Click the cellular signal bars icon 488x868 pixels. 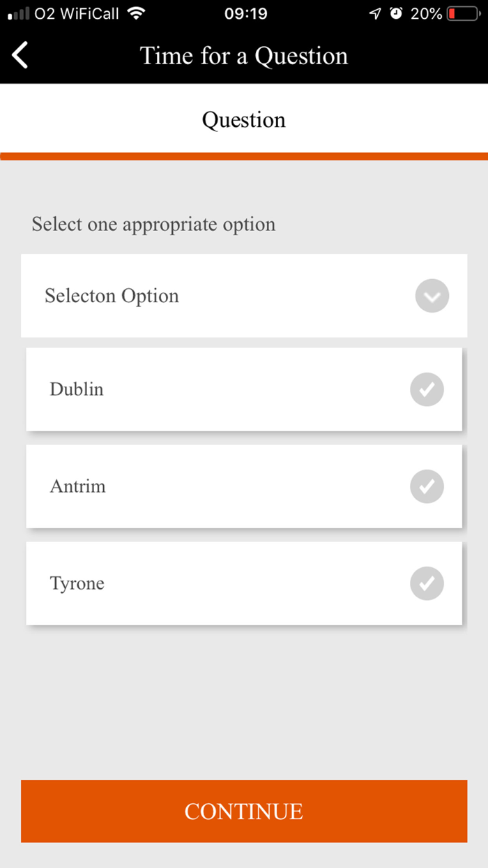coord(18,13)
